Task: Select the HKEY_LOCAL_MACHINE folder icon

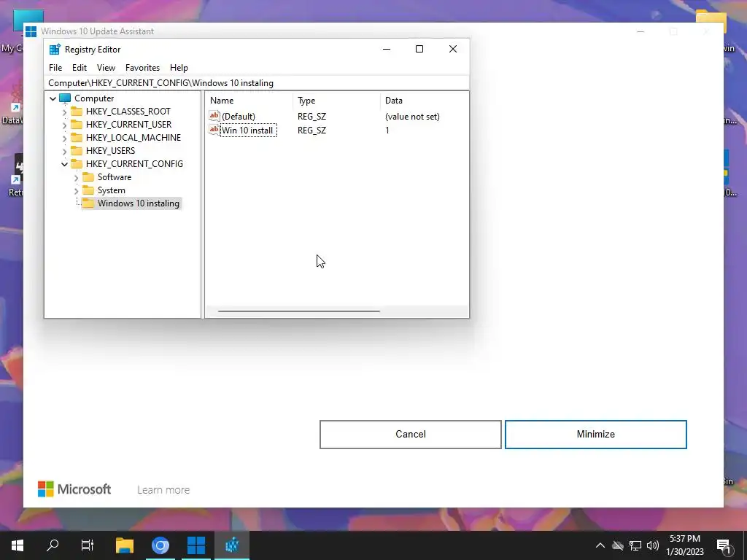Action: tap(77, 138)
